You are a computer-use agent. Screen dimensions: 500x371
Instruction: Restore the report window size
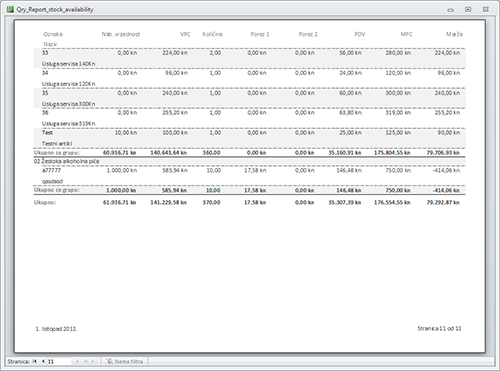pyautogui.click(x=468, y=9)
